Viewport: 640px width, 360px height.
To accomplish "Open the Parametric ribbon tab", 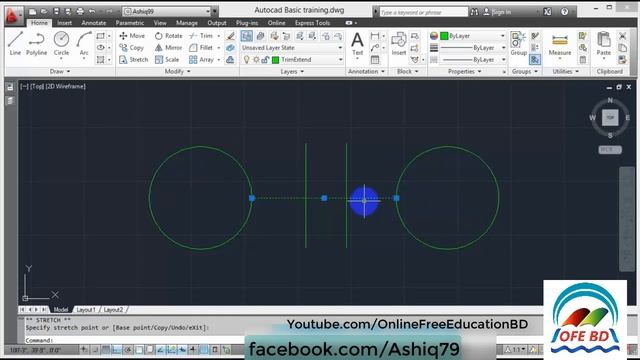I will (129, 23).
